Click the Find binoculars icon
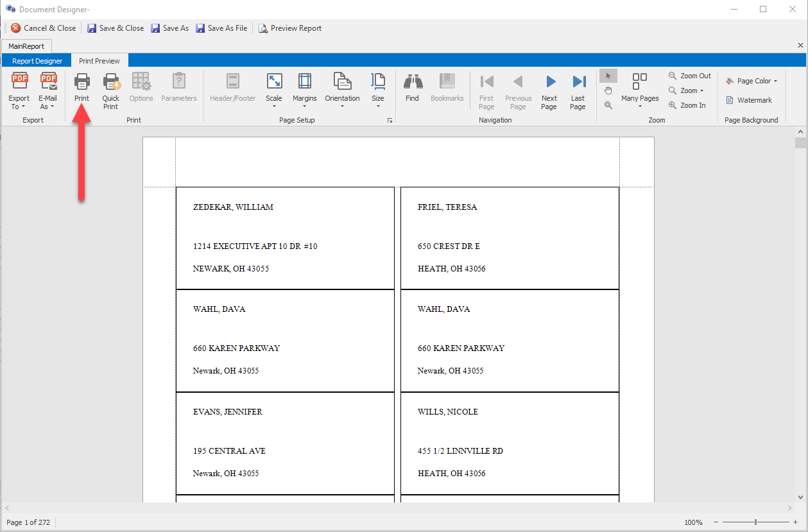 click(412, 82)
